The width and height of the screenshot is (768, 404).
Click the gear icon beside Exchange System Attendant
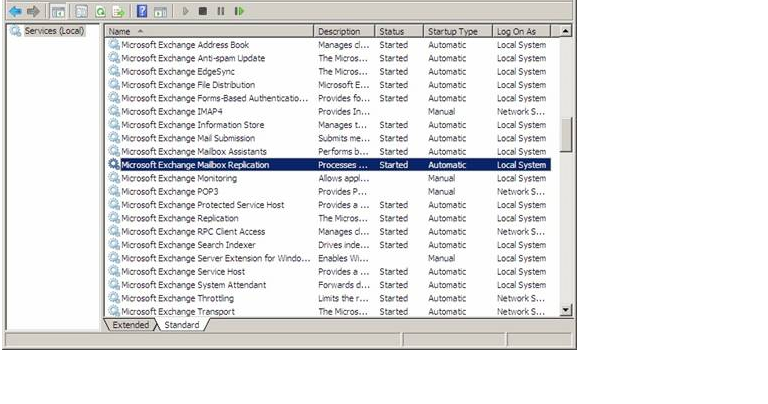(x=114, y=285)
